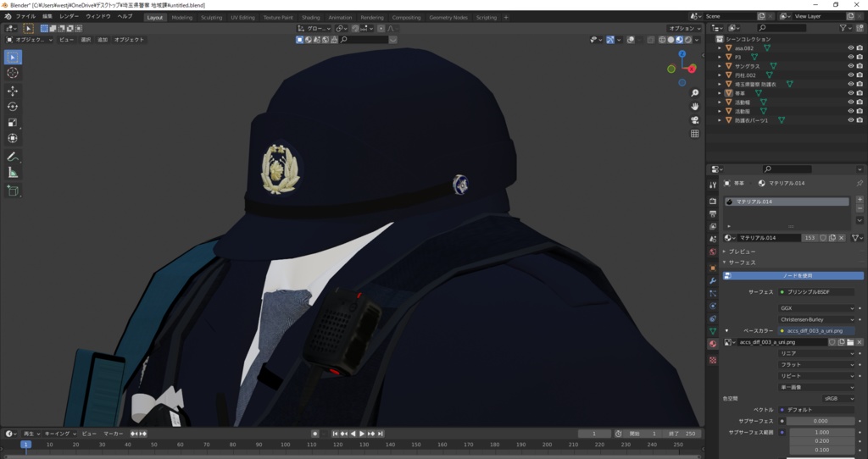This screenshot has height=459, width=868.
Task: Click the オプション button in header
Action: [684, 28]
